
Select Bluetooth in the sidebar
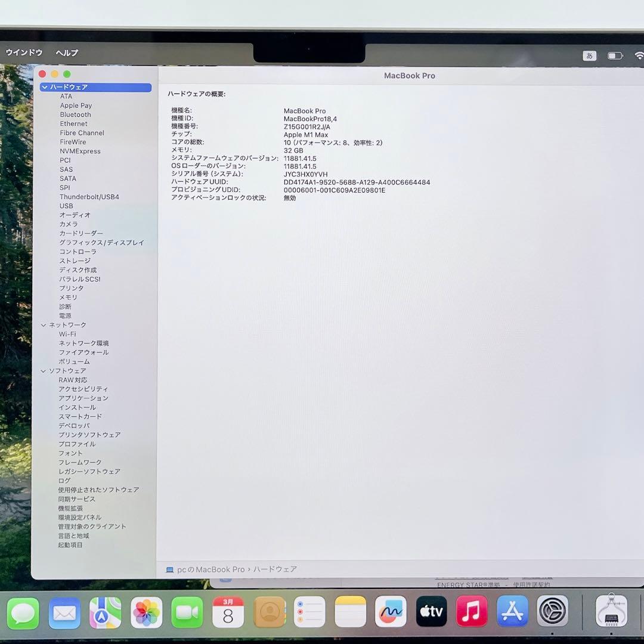click(76, 114)
